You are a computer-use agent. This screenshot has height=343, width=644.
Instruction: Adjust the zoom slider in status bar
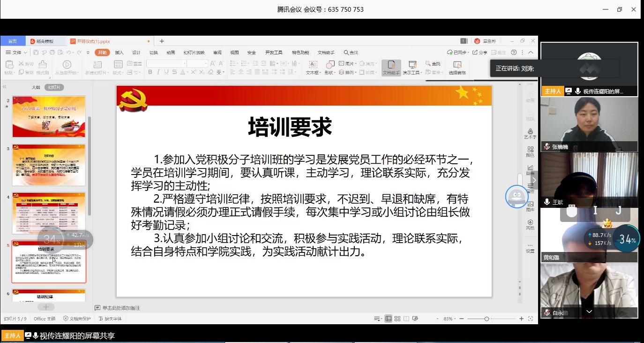(x=487, y=319)
